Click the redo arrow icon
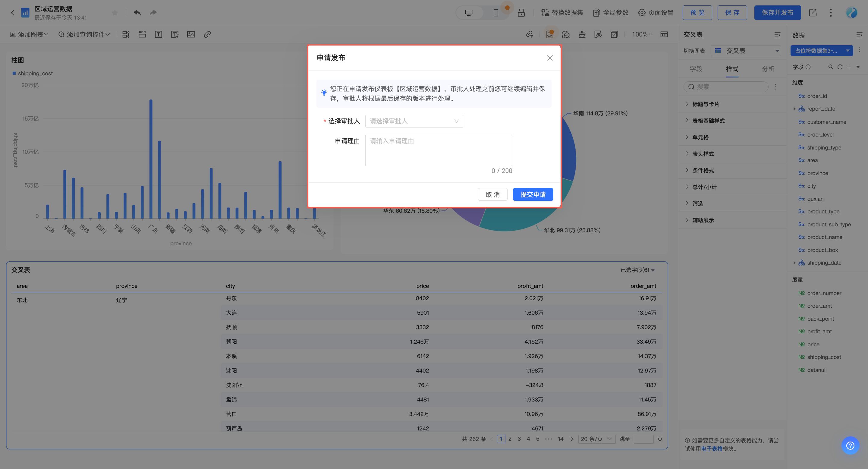868x469 pixels. point(153,12)
